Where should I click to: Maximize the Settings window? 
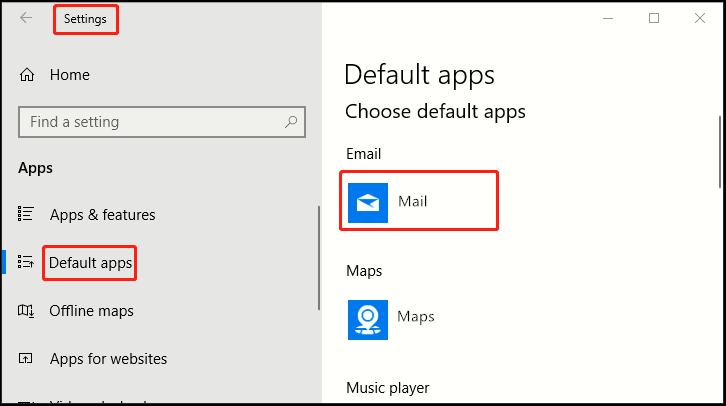(654, 19)
